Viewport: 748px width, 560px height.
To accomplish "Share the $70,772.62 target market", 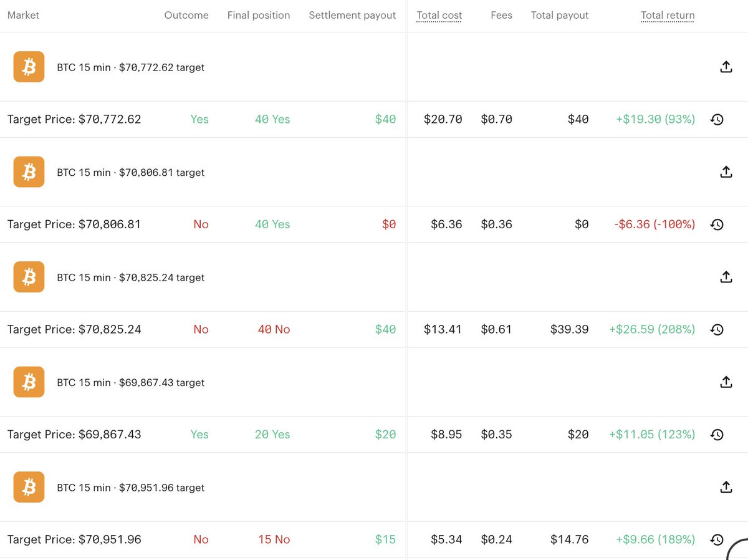I will (x=726, y=67).
